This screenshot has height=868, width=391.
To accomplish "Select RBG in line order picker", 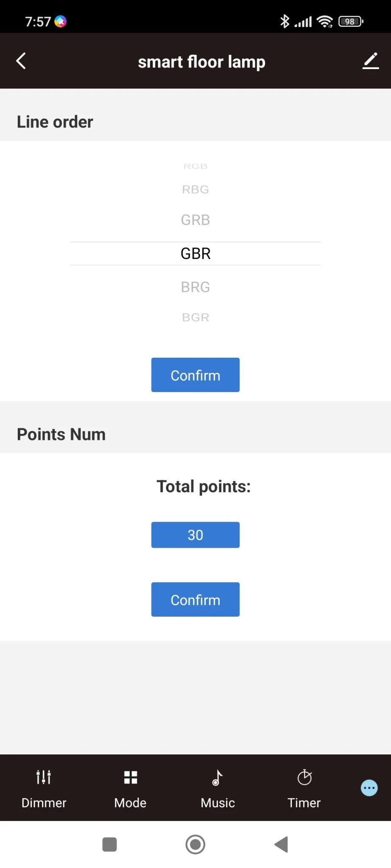I will tap(195, 189).
